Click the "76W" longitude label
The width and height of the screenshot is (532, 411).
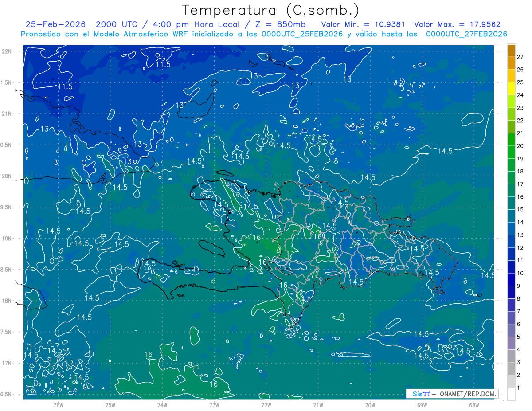[x=58, y=405]
